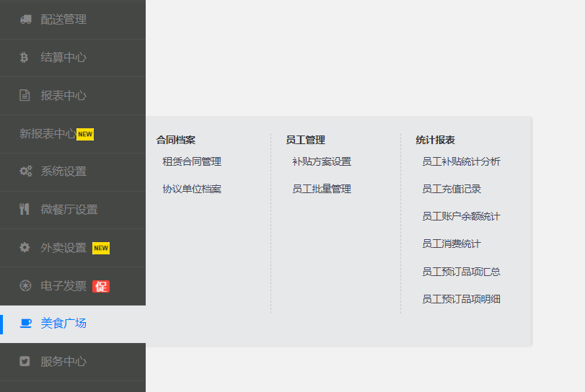Image resolution: width=585 pixels, height=392 pixels.
Task: Open the 结算中心 sidebar menu
Action: click(73, 58)
